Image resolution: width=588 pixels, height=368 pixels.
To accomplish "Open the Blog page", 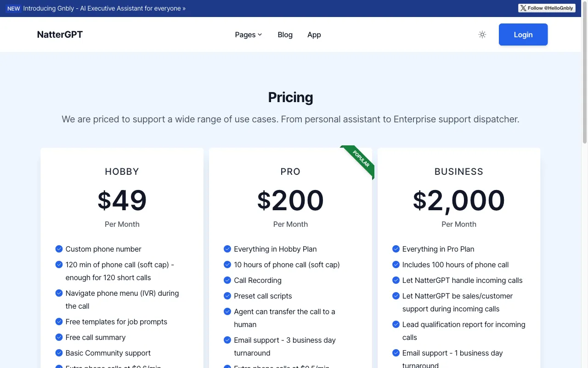I will 285,34.
